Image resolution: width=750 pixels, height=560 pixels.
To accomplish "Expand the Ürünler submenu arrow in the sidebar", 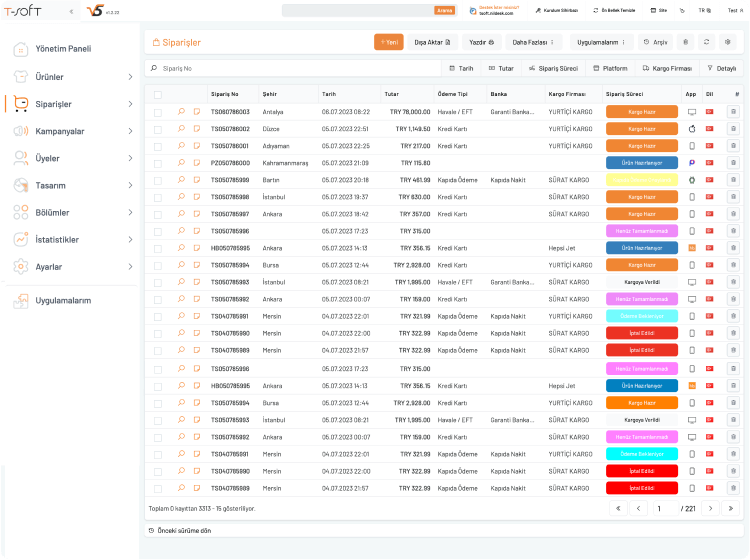I will pyautogui.click(x=130, y=76).
